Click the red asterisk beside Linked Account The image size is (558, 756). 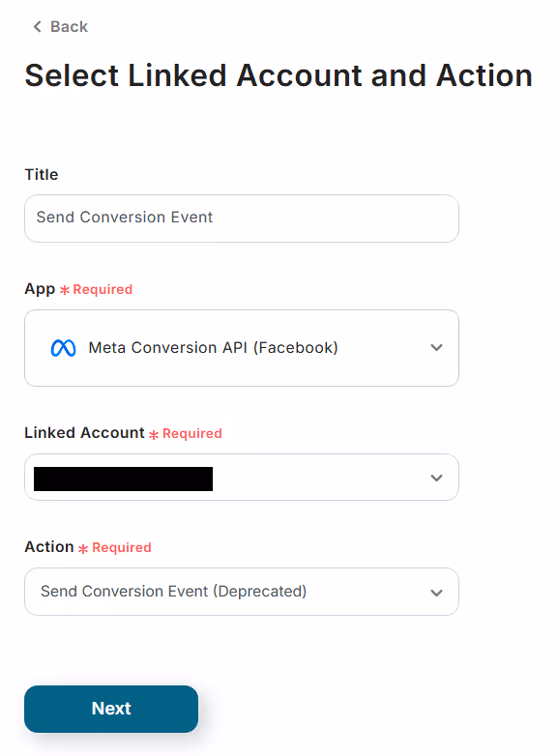(154, 434)
